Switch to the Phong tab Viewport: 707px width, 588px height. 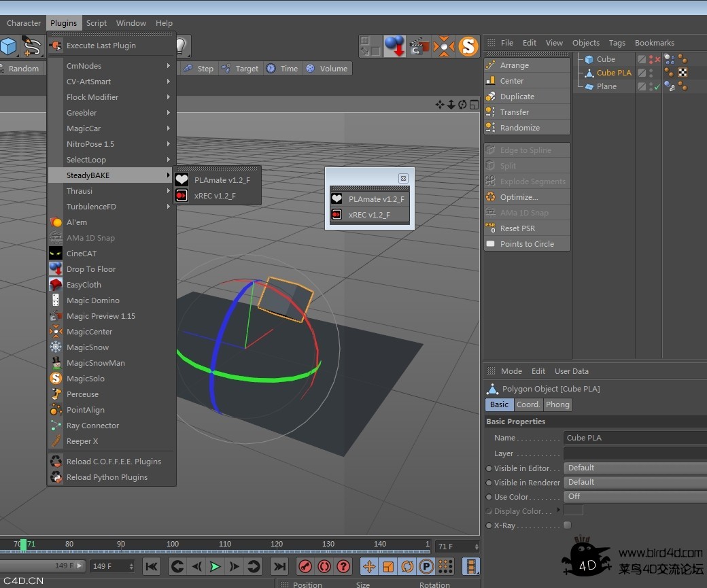(x=557, y=404)
